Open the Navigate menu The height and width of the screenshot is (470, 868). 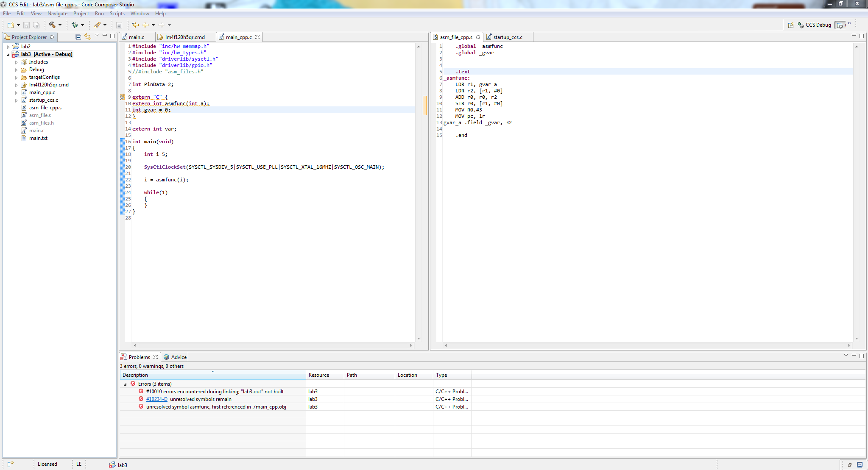(57, 14)
